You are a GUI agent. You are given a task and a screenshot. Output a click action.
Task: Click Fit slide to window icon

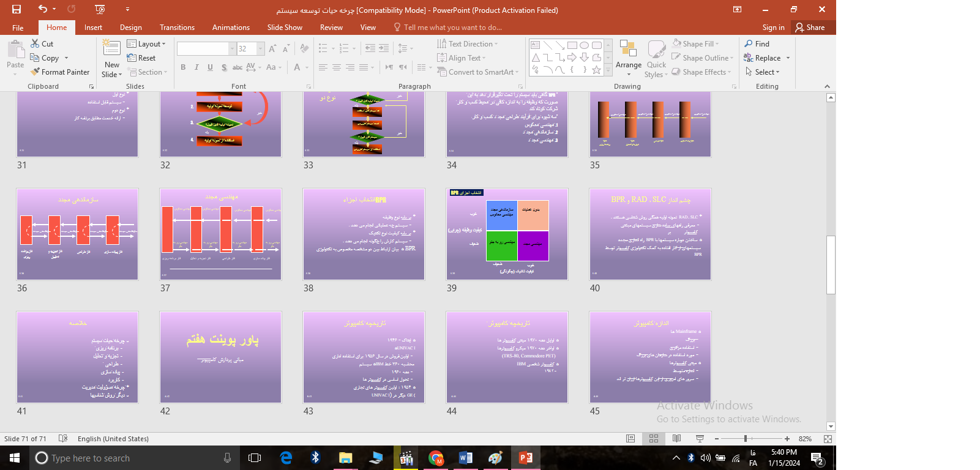[x=828, y=439]
